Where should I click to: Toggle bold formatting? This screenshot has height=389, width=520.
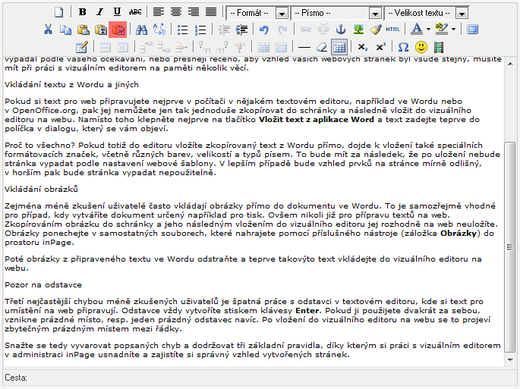click(x=82, y=12)
